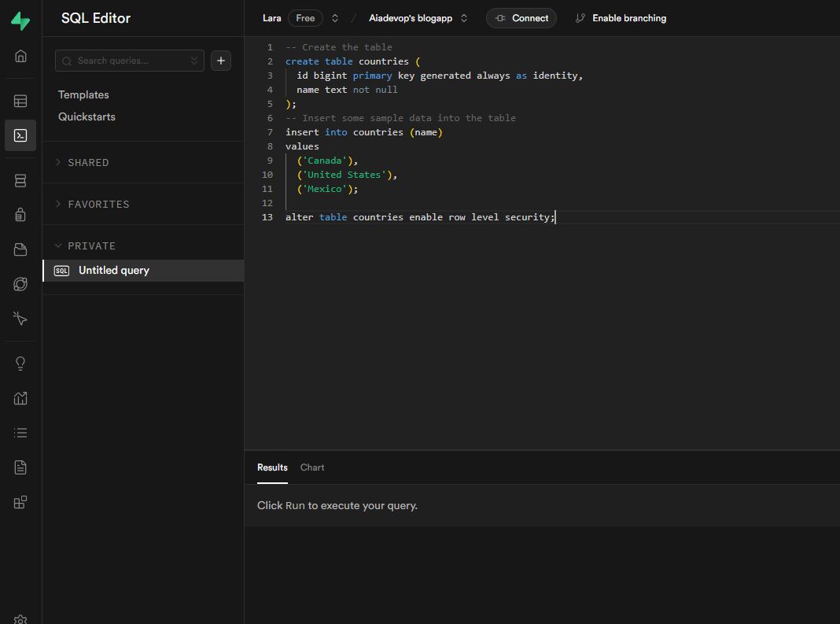This screenshot has height=624, width=840.
Task: Switch to the Chart tab
Action: pyautogui.click(x=312, y=467)
